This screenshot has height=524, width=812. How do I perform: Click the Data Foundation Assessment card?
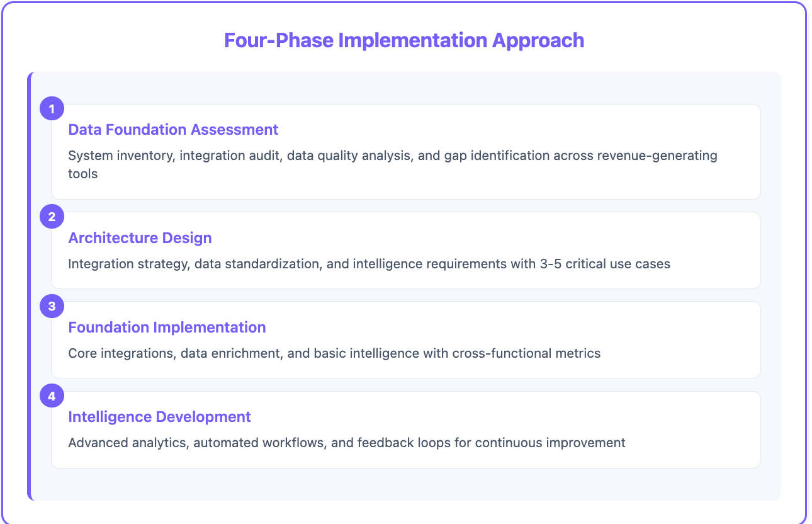pyautogui.click(x=406, y=151)
